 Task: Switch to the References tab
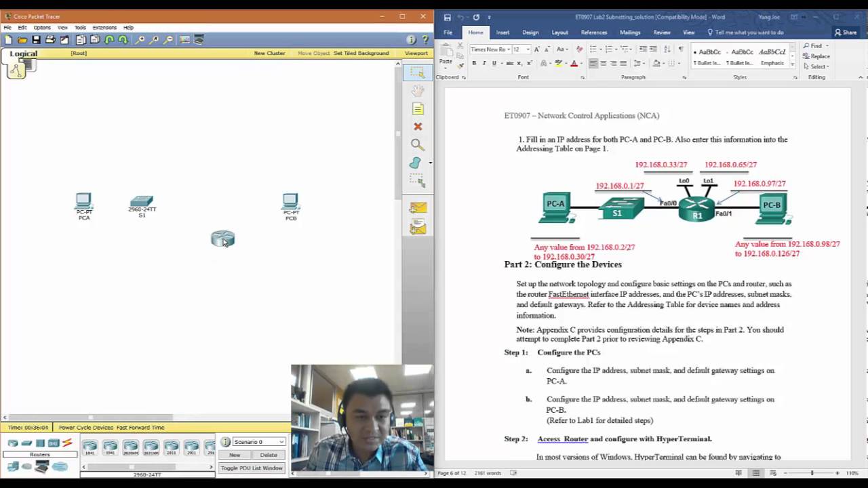594,33
